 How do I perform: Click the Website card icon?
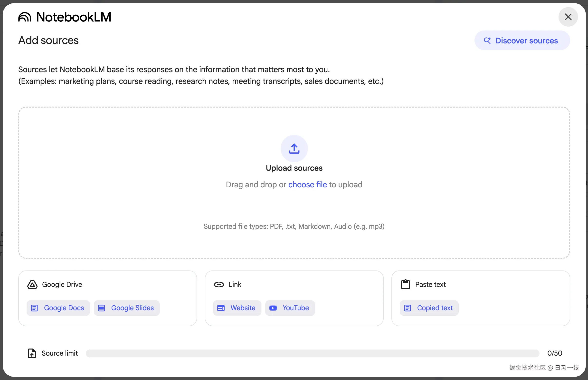pyautogui.click(x=221, y=308)
